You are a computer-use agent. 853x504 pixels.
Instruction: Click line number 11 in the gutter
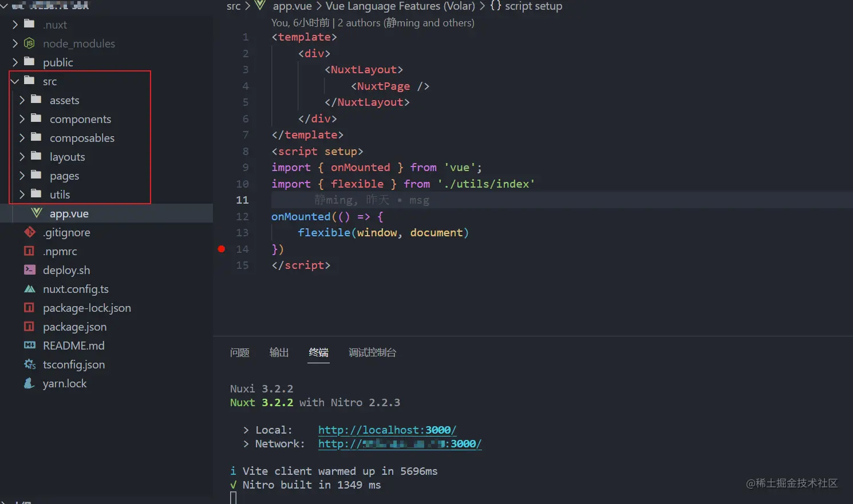[x=242, y=200]
